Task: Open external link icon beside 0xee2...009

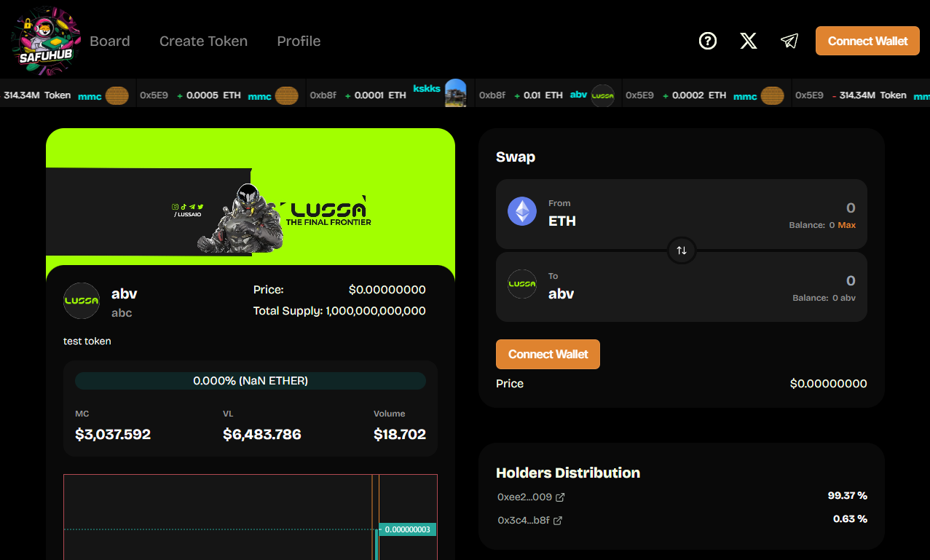Action: click(560, 497)
